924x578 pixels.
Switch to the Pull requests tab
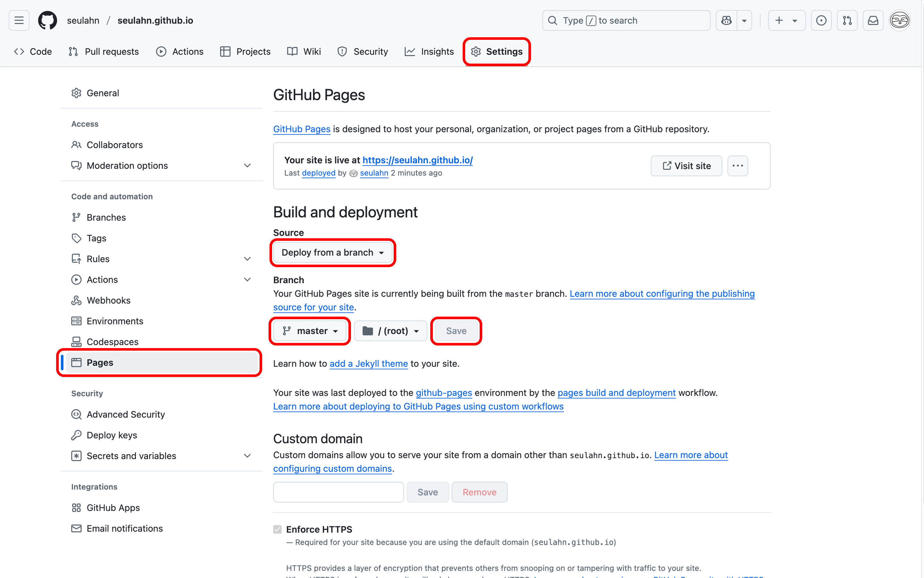(x=104, y=52)
